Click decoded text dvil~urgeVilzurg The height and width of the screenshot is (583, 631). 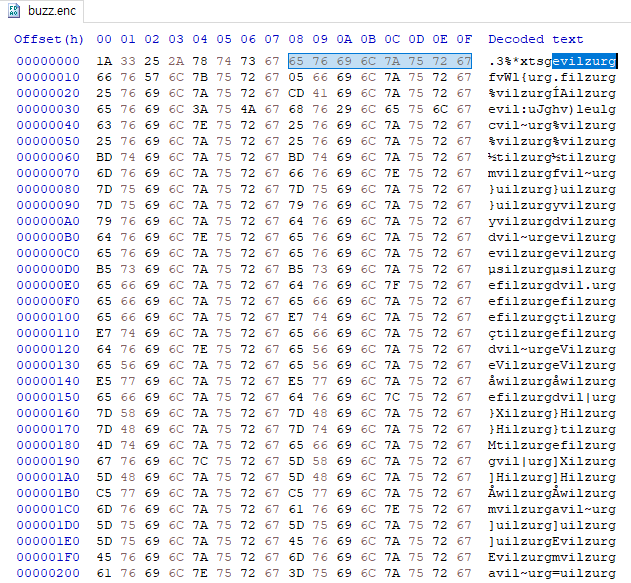552,349
